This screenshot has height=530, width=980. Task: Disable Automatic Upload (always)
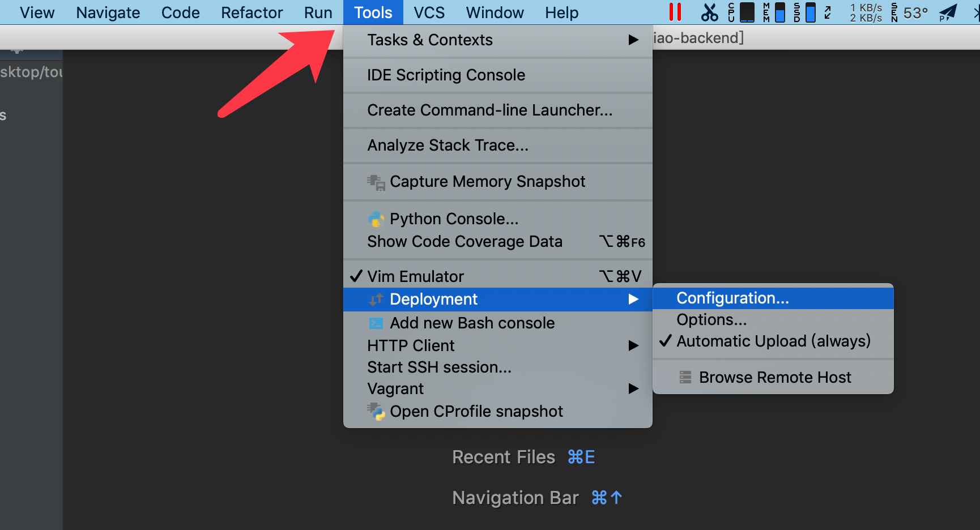[773, 341]
